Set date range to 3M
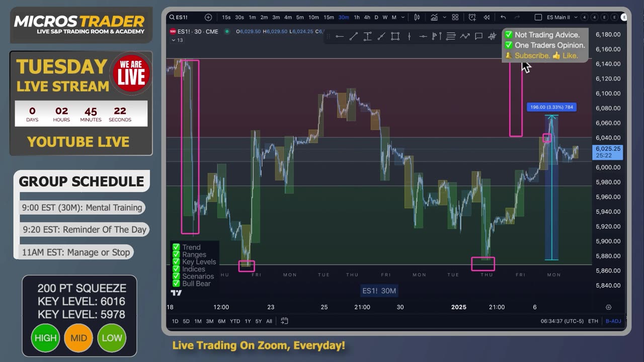Screen dimensions: 644x362 pos(209,321)
